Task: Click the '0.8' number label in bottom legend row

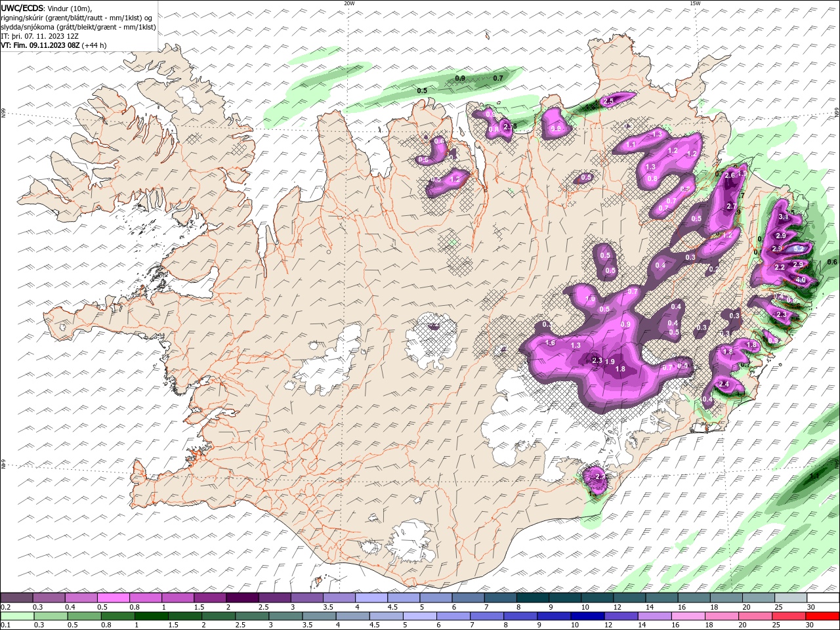Action: click(x=106, y=625)
